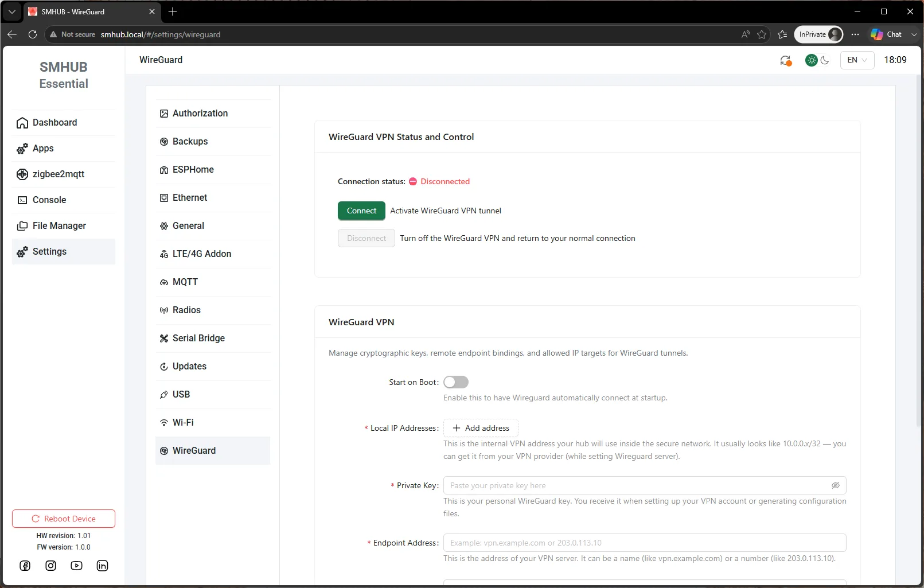Click the address bar URL
The height and width of the screenshot is (588, 924).
[x=161, y=34]
